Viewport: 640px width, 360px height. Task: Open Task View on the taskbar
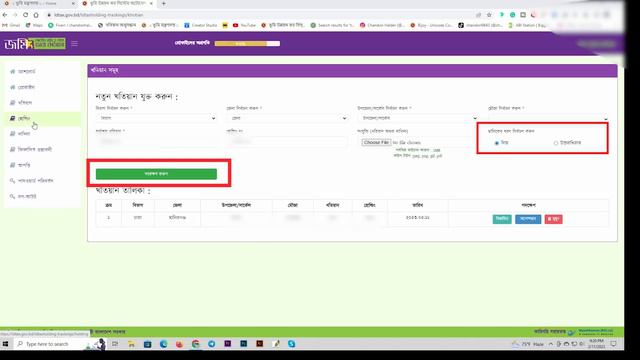(x=115, y=344)
